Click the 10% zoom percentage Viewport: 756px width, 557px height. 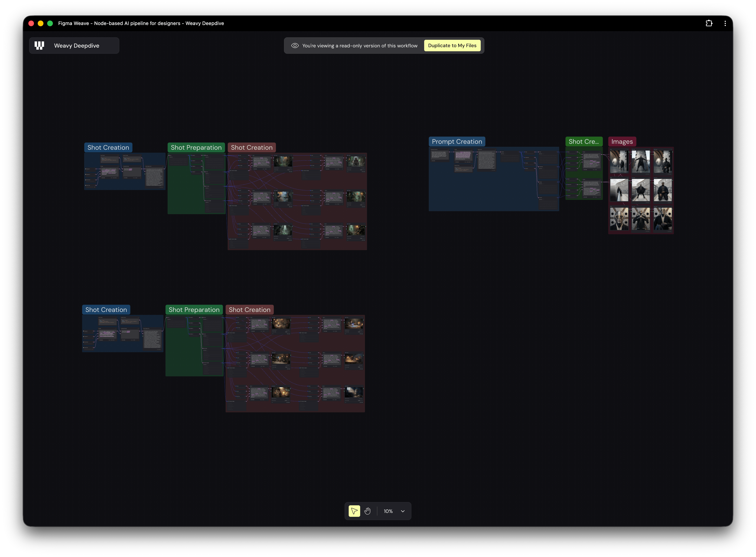click(x=388, y=511)
